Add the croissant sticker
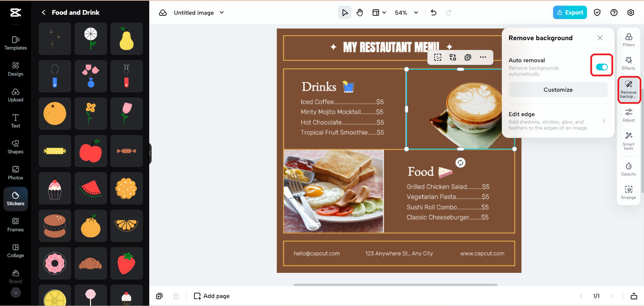 [x=91, y=263]
